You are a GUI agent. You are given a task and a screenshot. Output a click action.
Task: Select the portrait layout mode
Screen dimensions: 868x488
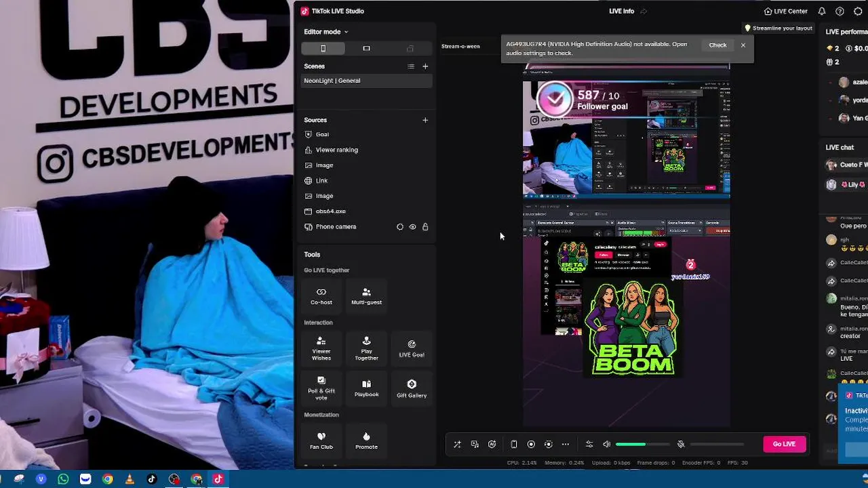click(323, 48)
